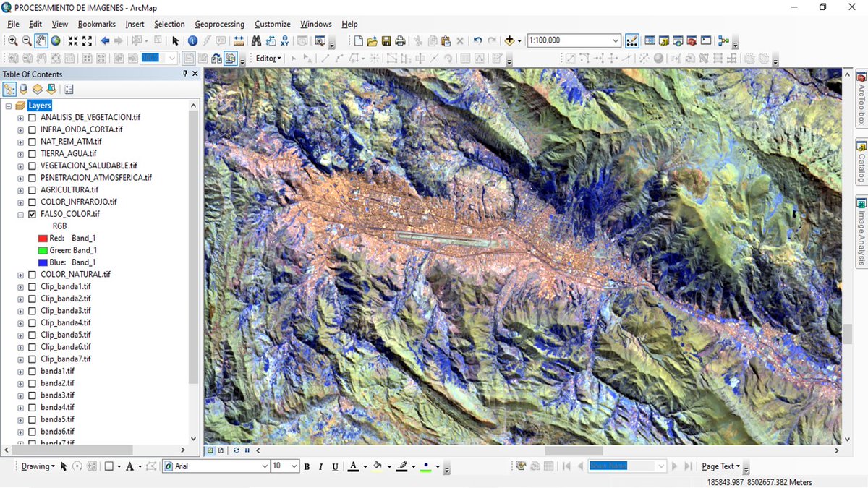The image size is (868, 488).
Task: Open the Arial font name dropdown
Action: 264,466
